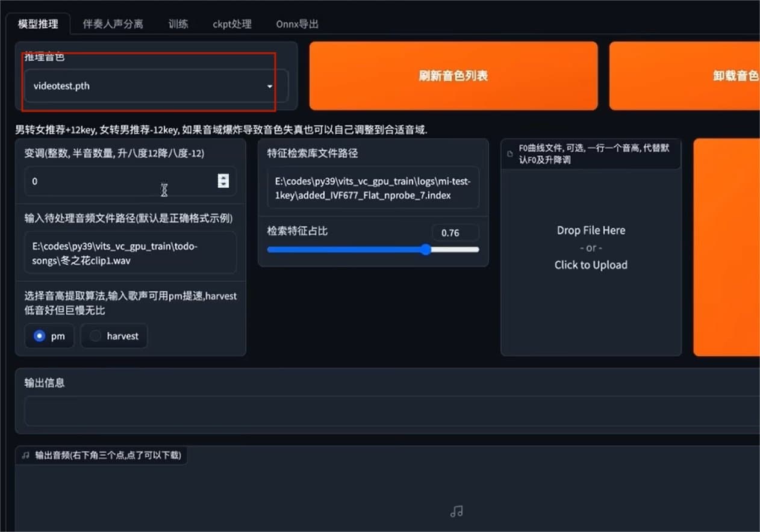The height and width of the screenshot is (532, 760).
Task: Click the 0.76 ratio value field
Action: click(x=456, y=233)
